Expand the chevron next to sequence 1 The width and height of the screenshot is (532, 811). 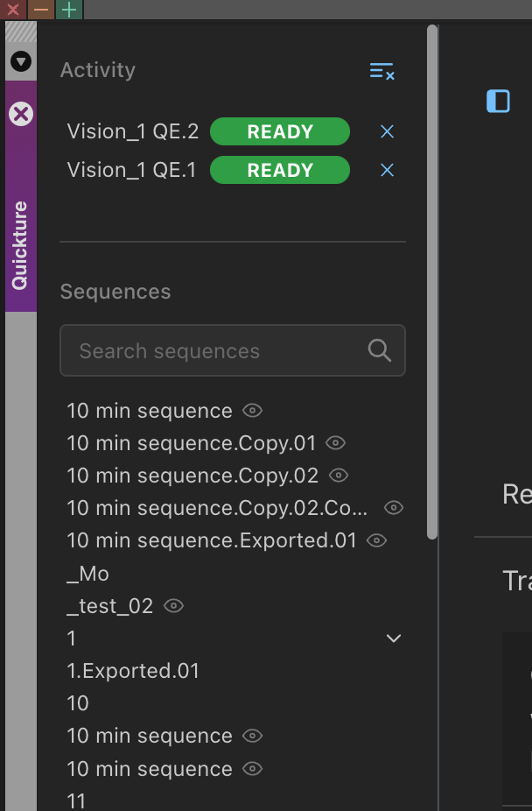(394, 638)
